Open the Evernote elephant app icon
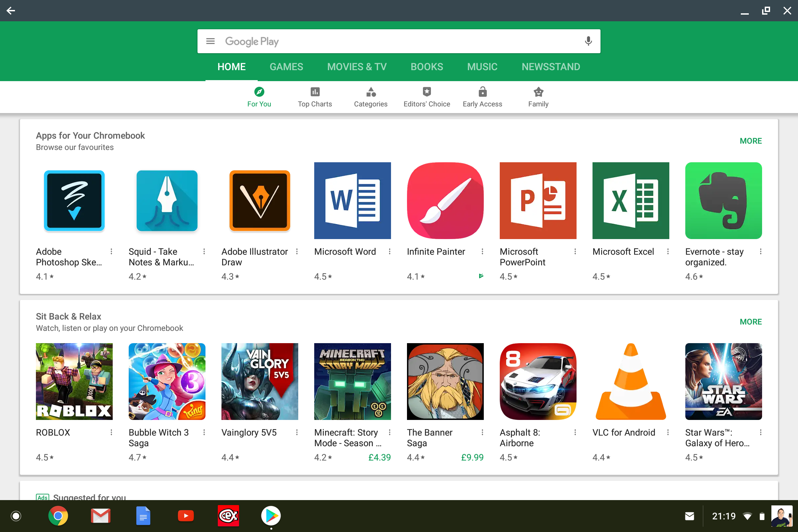798x532 pixels. (724, 200)
